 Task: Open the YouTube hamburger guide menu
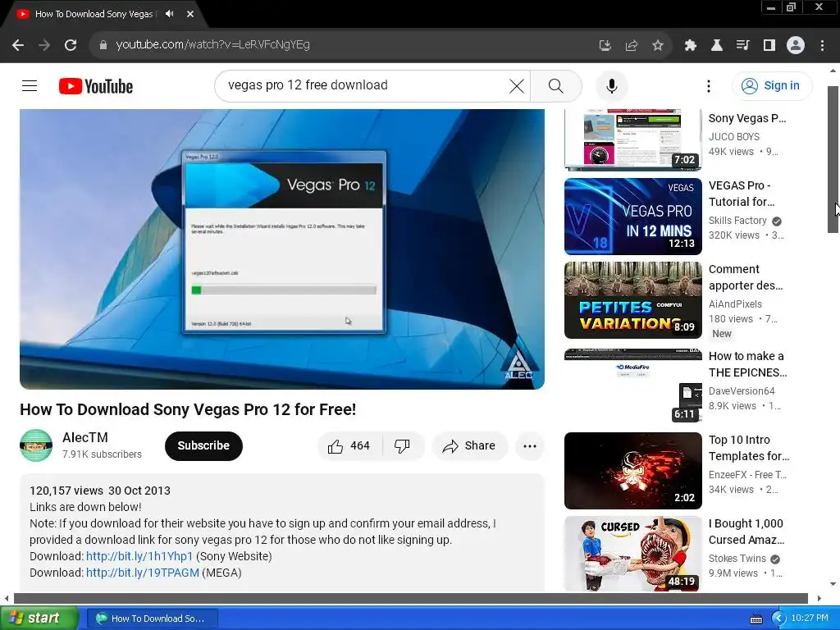click(30, 85)
